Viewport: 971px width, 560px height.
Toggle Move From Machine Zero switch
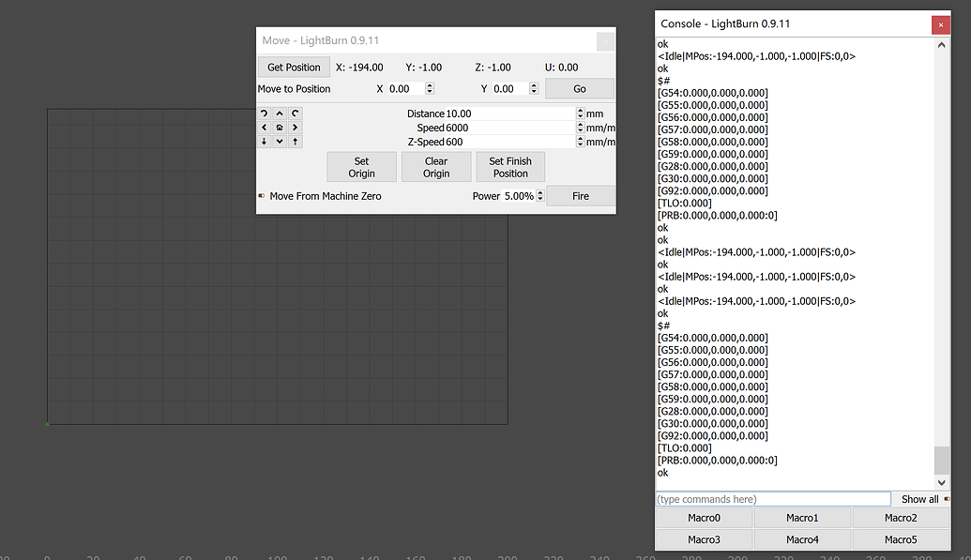[262, 196]
